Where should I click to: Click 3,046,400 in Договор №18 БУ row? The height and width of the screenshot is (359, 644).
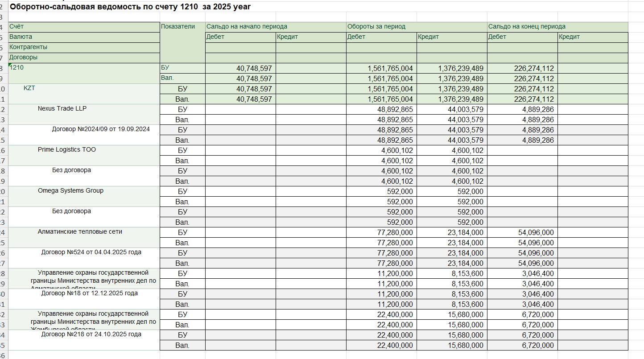coord(522,294)
